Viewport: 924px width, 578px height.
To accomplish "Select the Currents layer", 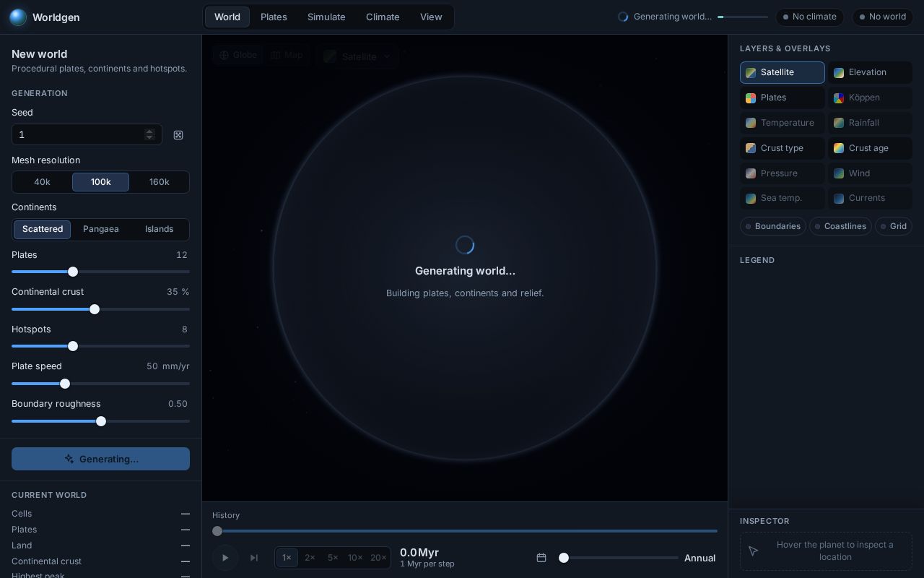I will tap(870, 198).
